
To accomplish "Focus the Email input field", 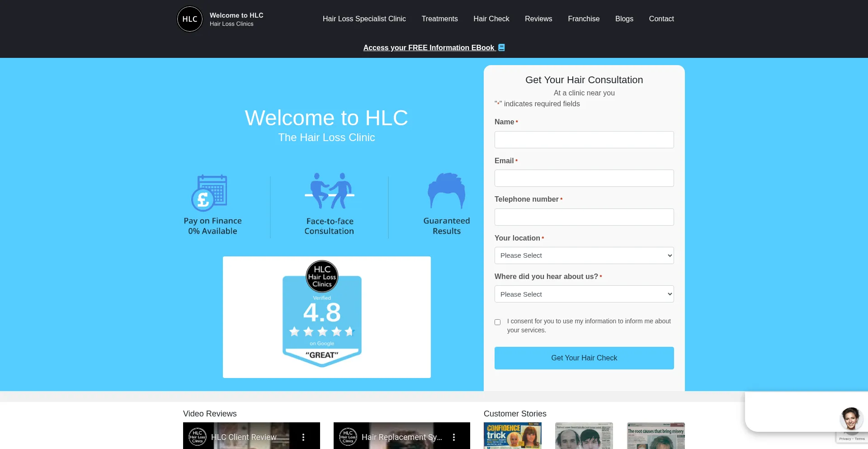I will (x=584, y=178).
